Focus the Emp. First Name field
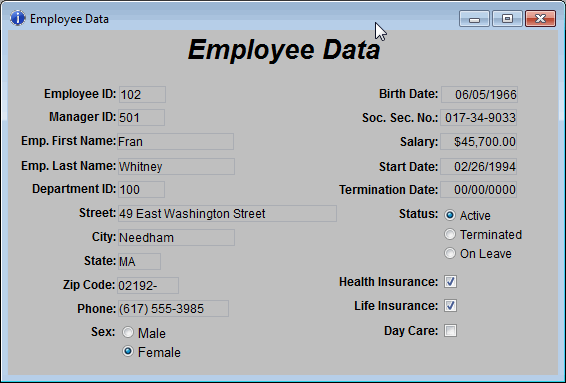Viewport: 566px width, 383px height. pyautogui.click(x=175, y=142)
